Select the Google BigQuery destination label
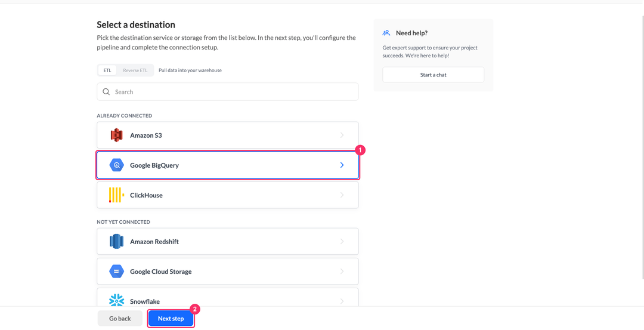 click(154, 165)
